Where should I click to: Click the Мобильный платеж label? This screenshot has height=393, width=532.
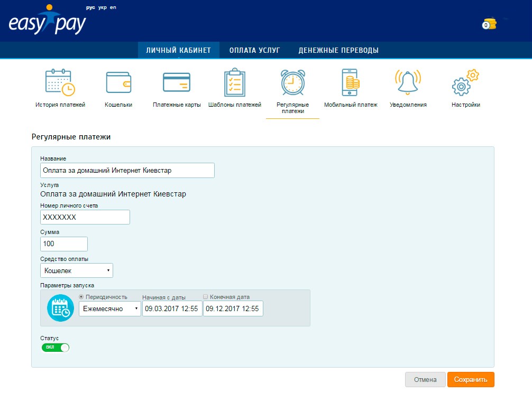coord(351,105)
